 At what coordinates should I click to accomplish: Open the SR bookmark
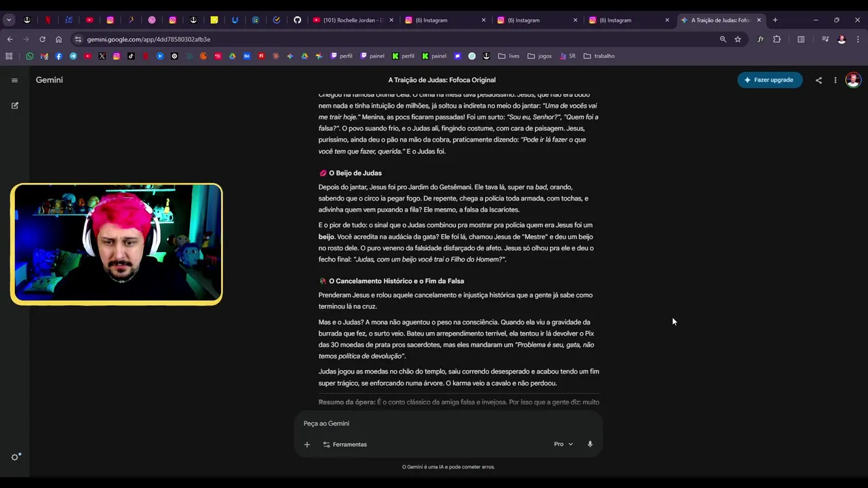pyautogui.click(x=568, y=56)
